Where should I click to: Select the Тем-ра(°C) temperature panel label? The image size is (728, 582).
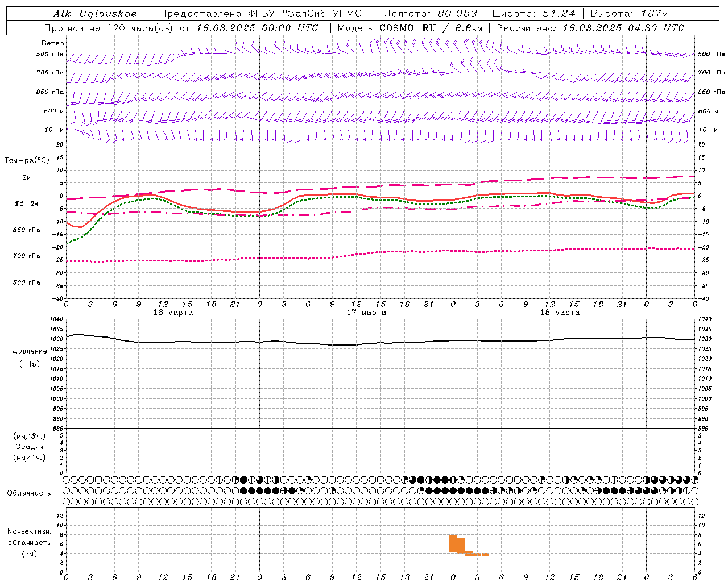[x=27, y=161]
